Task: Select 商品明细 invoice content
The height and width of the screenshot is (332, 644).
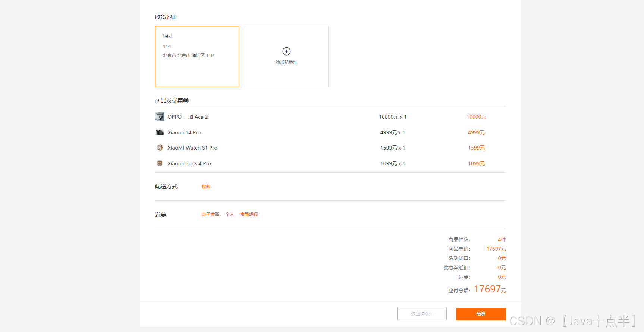Action: (x=249, y=214)
